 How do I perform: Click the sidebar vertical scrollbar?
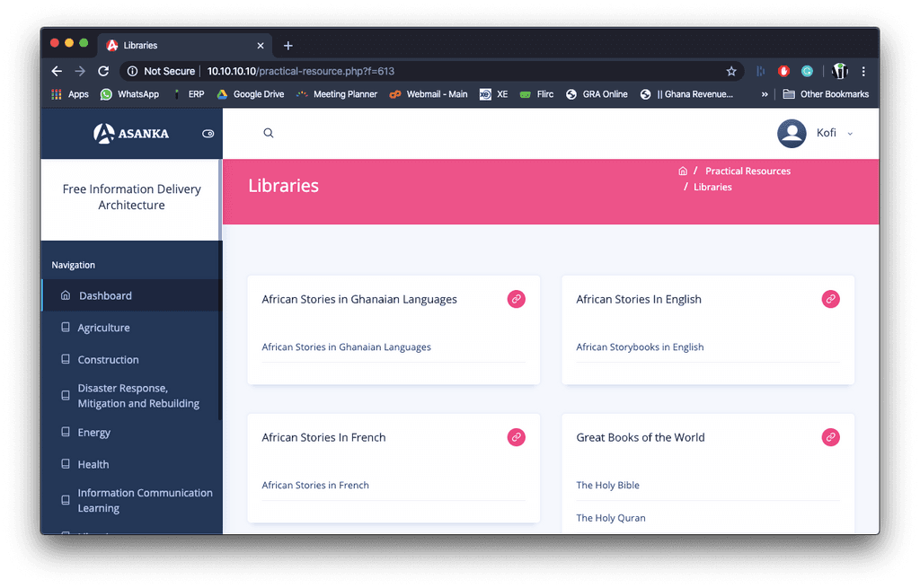coord(220,330)
